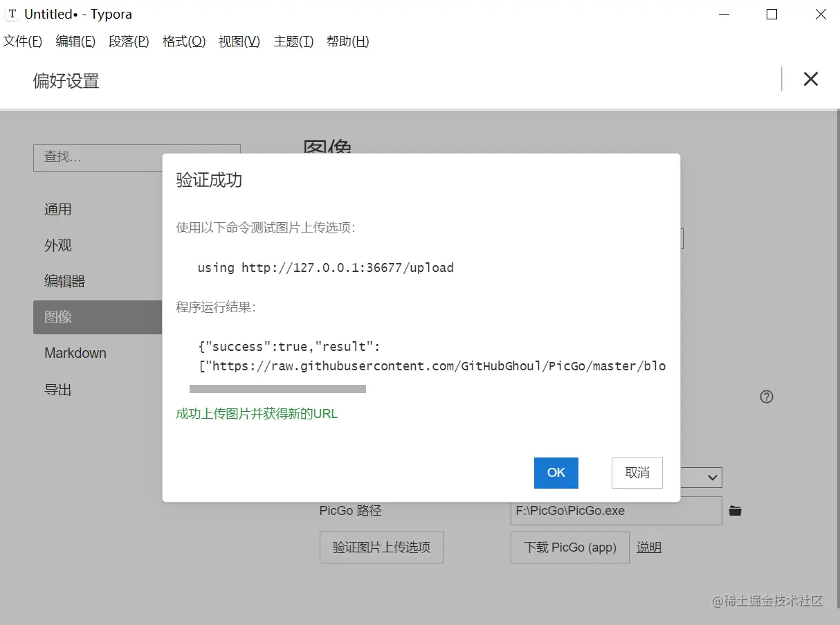The height and width of the screenshot is (625, 840).
Task: Open the 文件 menu
Action: coord(22,42)
